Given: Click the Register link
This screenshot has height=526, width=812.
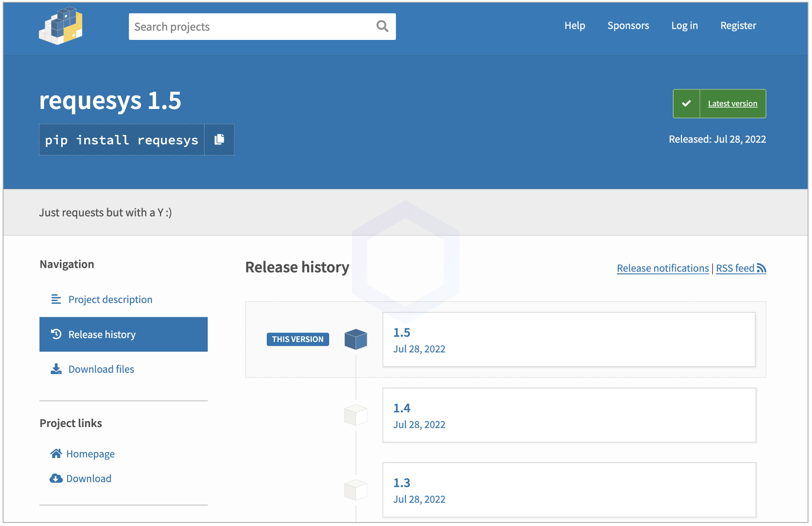Looking at the screenshot, I should pos(738,26).
